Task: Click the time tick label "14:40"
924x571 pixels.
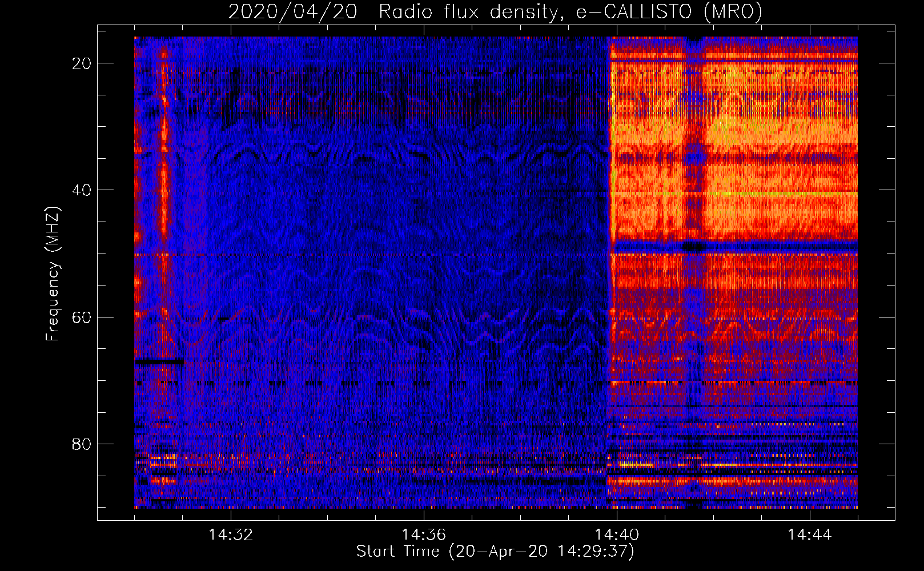Action: [x=617, y=534]
